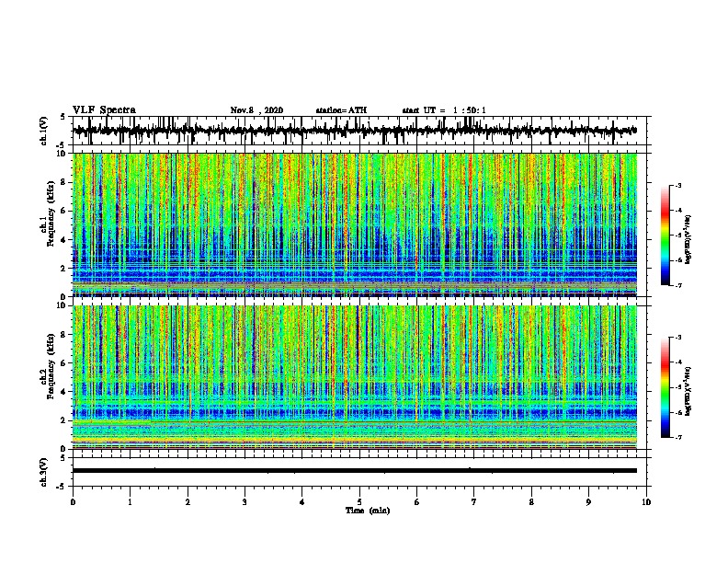Click the '-3' label on ch.1 colorbar
This screenshot has height=563, width=728.
click(677, 185)
